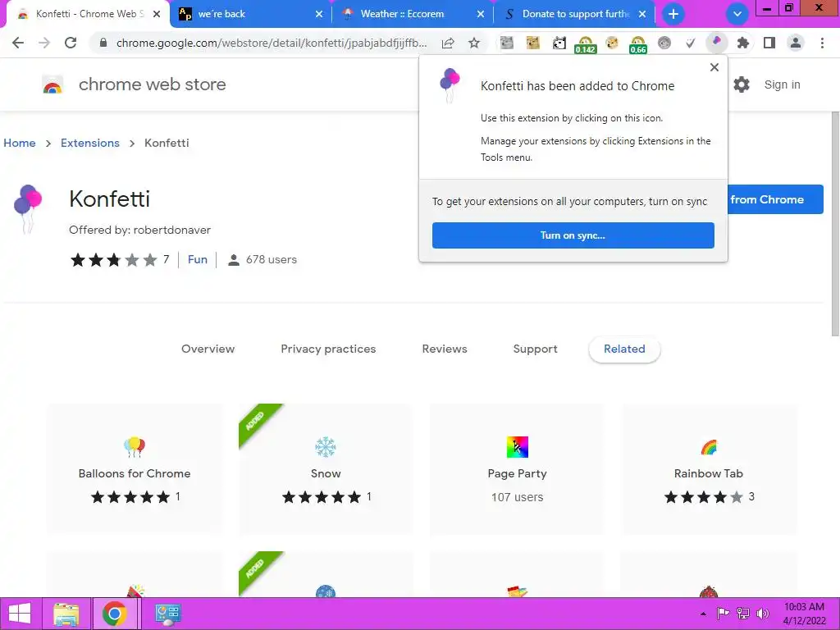Open the Snow extension card

tap(326, 468)
